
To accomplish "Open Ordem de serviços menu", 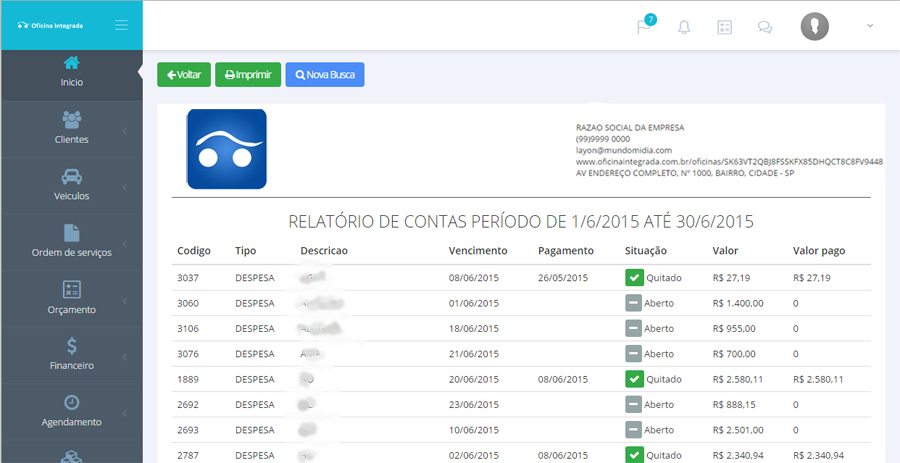I will click(x=72, y=242).
